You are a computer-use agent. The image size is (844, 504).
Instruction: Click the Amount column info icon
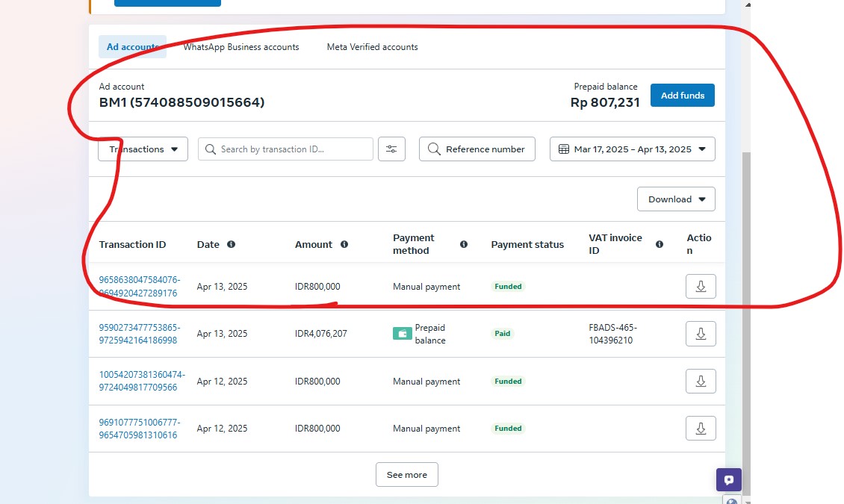344,244
